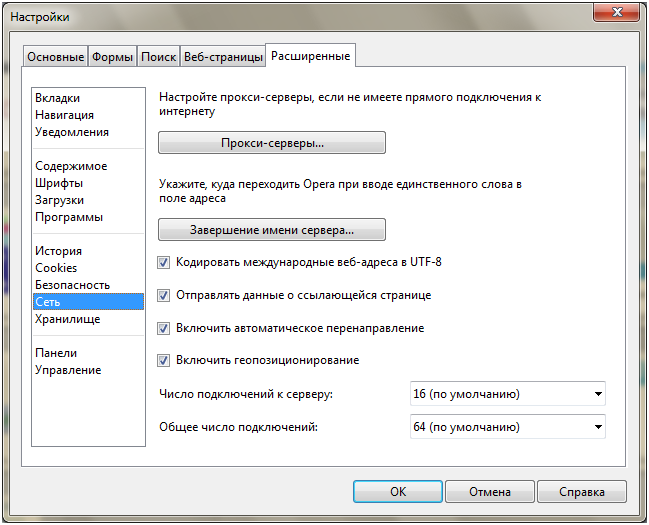Switch to the Основные tab
This screenshot has height=525, width=649.
[55, 57]
